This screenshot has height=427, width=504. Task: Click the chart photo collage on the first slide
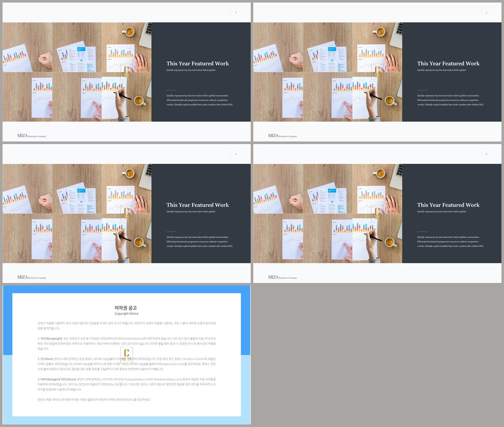pos(77,72)
